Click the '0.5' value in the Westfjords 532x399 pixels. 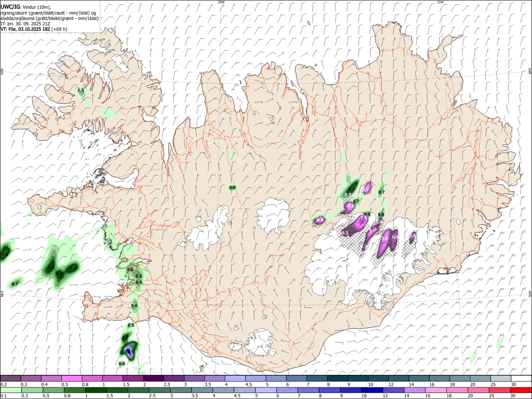click(x=81, y=90)
